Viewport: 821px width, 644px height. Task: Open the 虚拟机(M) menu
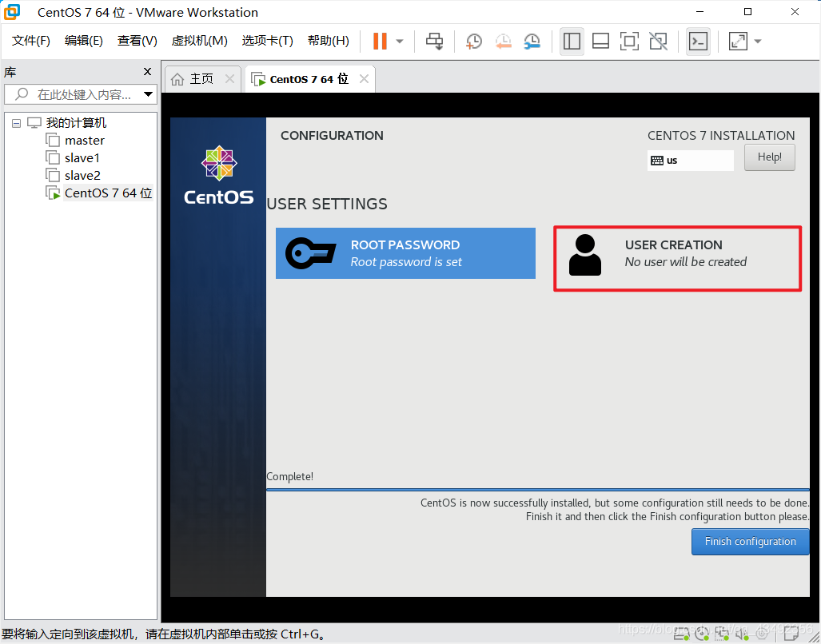tap(200, 41)
